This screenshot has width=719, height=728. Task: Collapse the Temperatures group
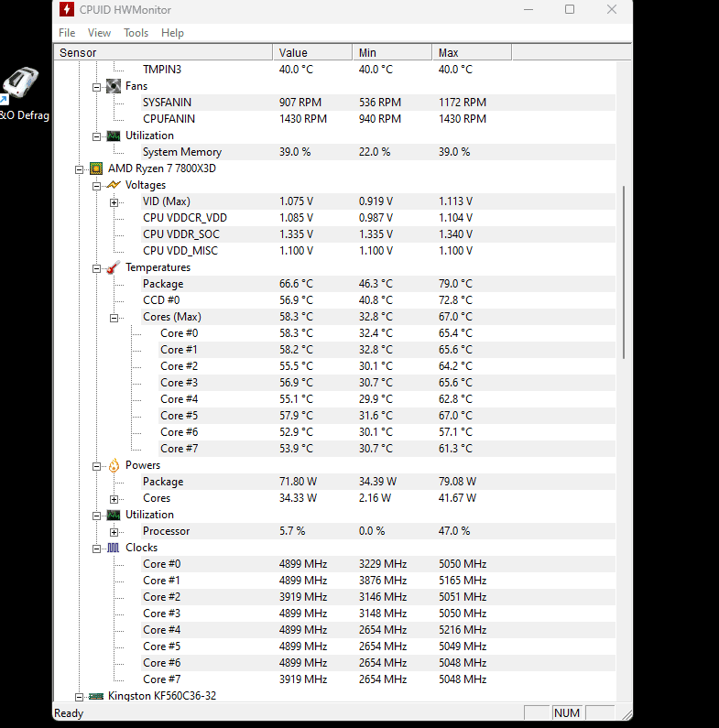click(x=96, y=268)
